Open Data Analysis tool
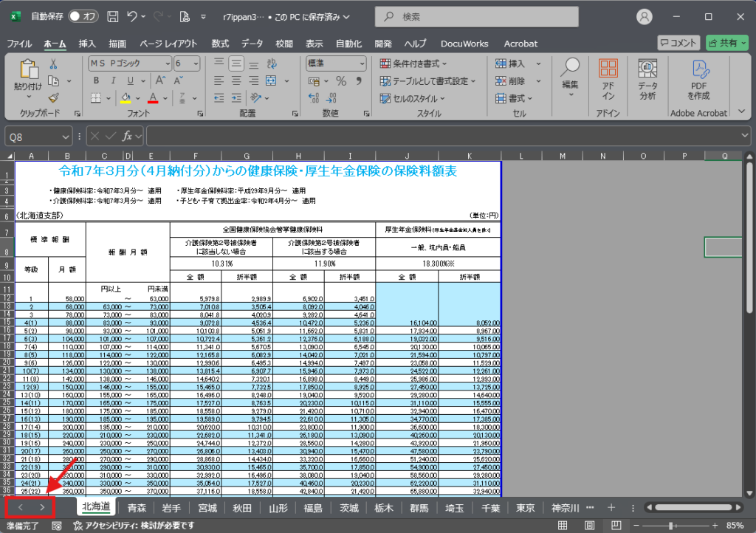The image size is (756, 533). pyautogui.click(x=647, y=80)
